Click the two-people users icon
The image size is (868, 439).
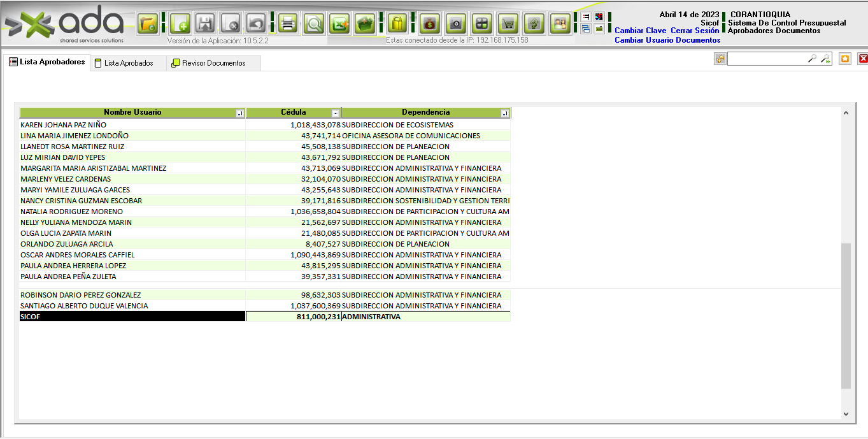tap(560, 24)
